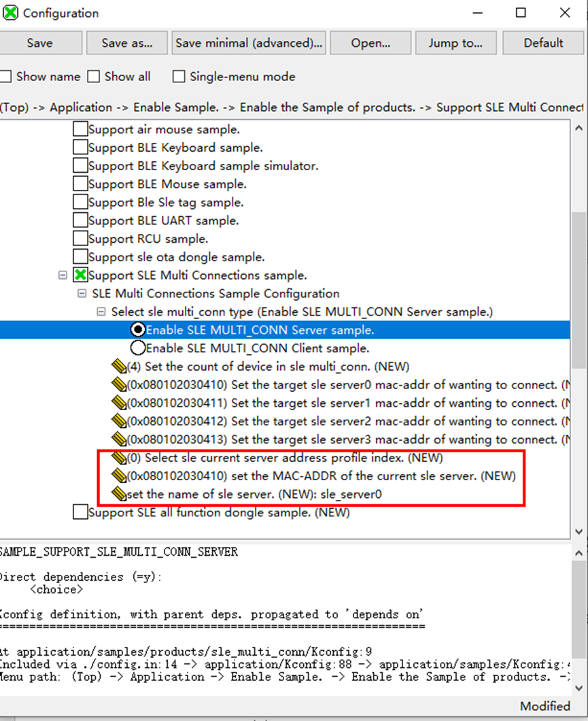Click the Configuration app icon in title bar
The width and height of the screenshot is (588, 721).
[x=11, y=13]
